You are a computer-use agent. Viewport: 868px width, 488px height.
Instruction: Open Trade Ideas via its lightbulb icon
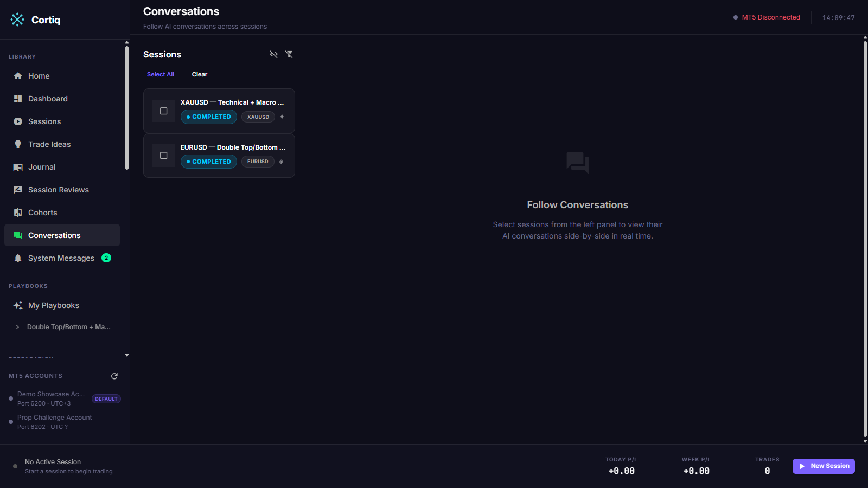(18, 144)
